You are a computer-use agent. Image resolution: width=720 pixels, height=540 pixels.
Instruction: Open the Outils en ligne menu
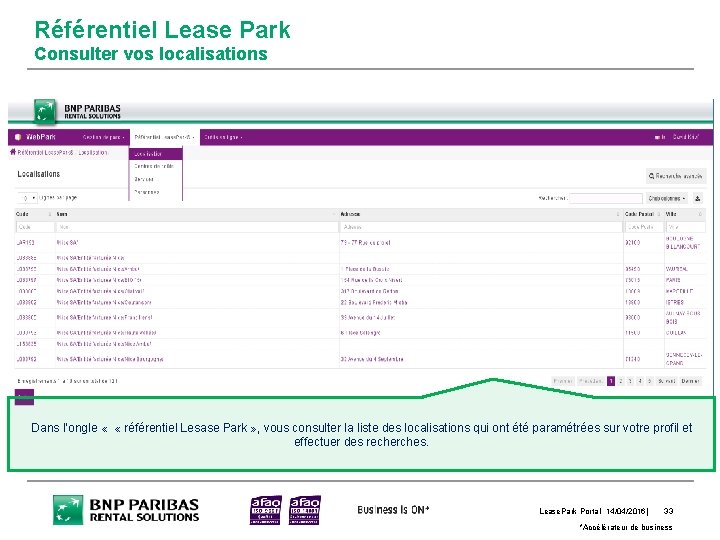[x=223, y=137]
